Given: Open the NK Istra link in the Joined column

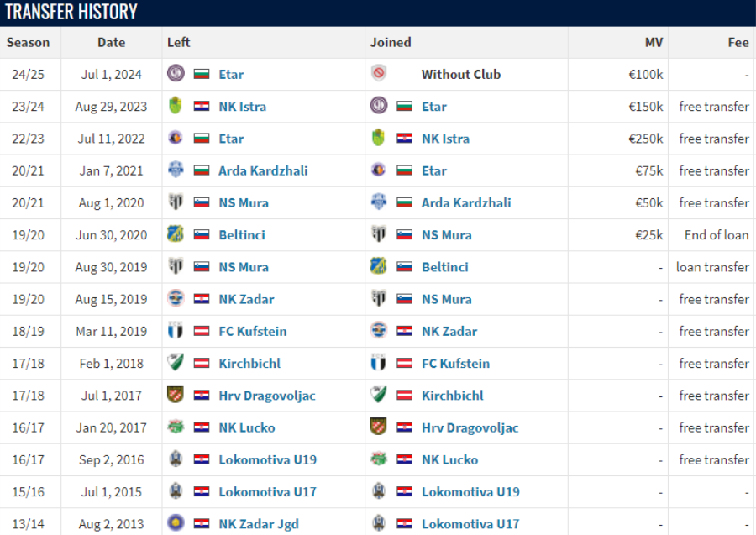Looking at the screenshot, I should tap(445, 139).
